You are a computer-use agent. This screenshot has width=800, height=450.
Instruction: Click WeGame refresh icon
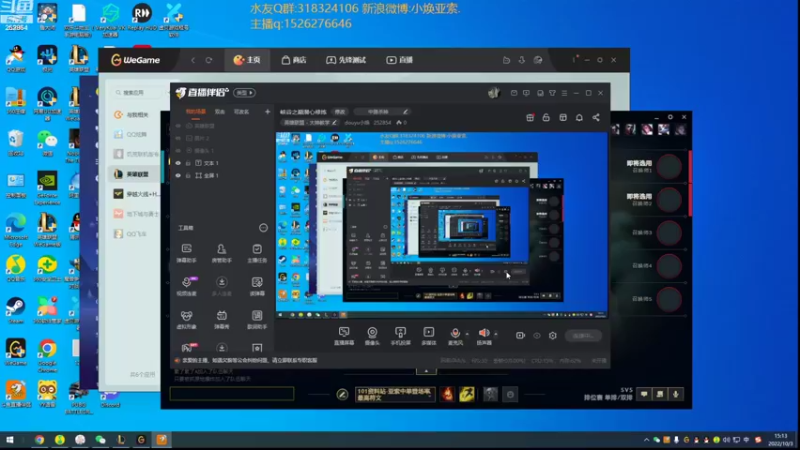pos(209,60)
